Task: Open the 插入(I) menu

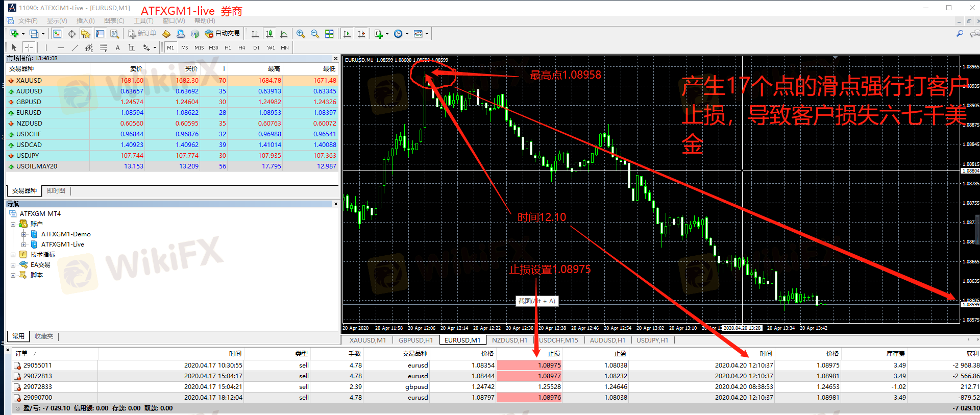Action: click(85, 21)
